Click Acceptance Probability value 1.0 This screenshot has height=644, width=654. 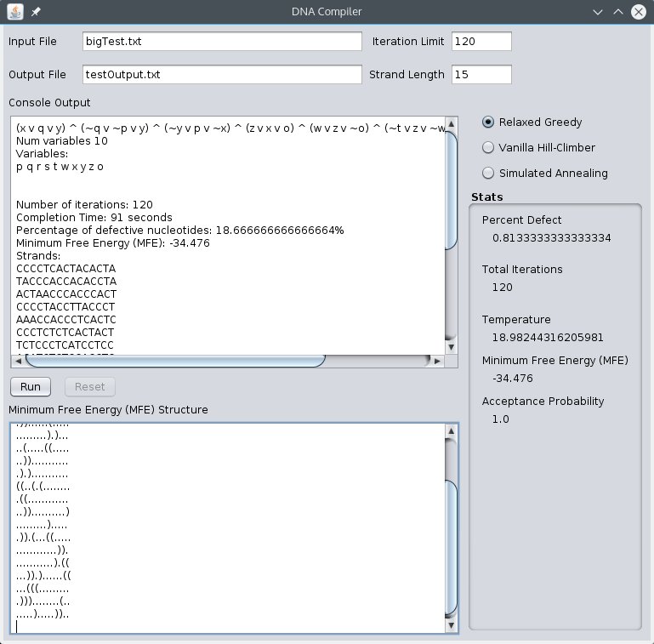(x=501, y=419)
